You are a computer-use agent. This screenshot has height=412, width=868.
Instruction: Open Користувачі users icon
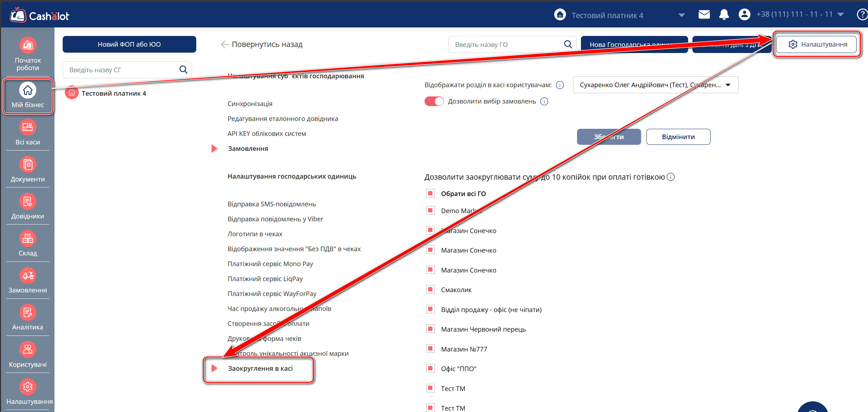coord(27,350)
